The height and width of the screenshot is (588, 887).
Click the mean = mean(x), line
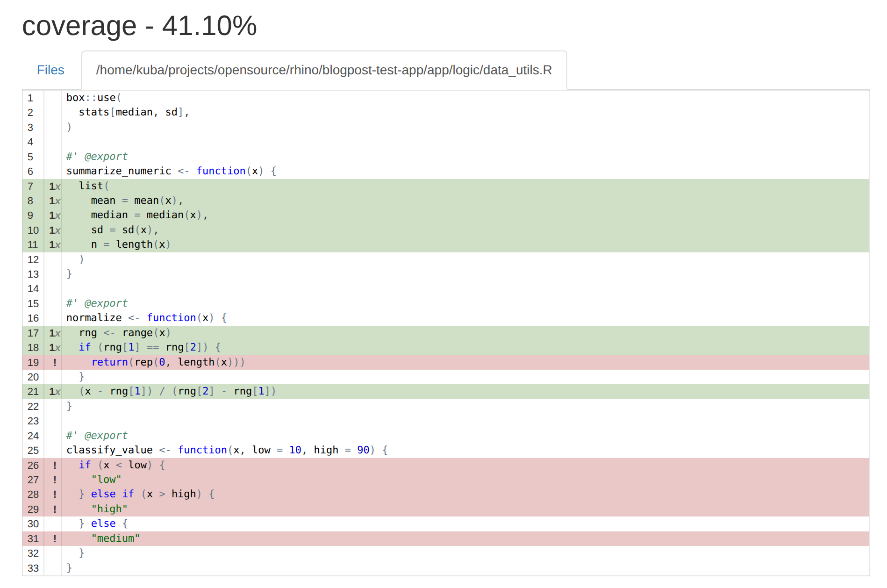point(137,201)
